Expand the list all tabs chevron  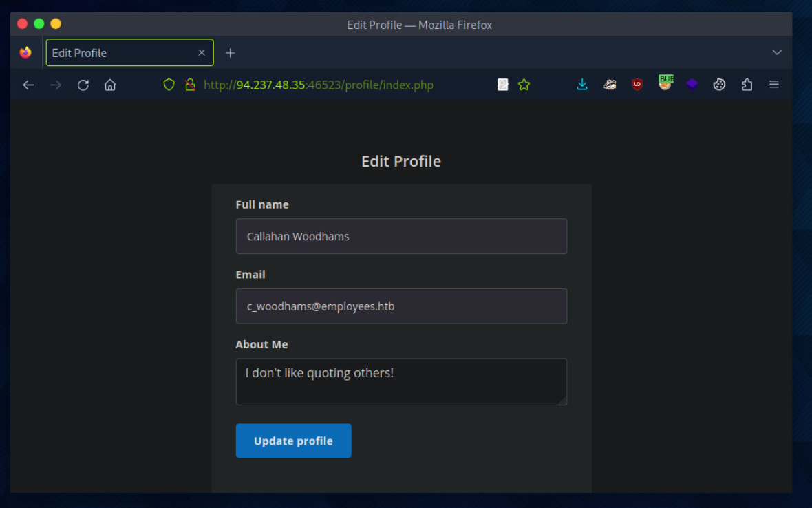pos(777,52)
